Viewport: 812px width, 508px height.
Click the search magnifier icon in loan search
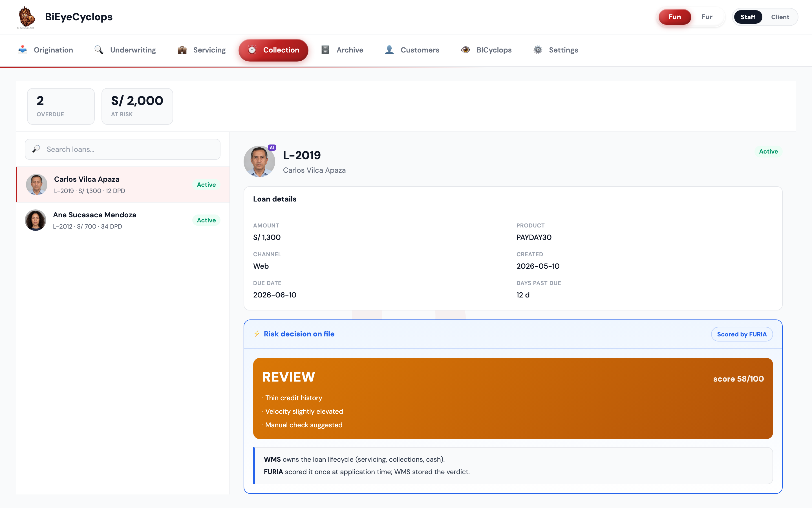pos(36,149)
